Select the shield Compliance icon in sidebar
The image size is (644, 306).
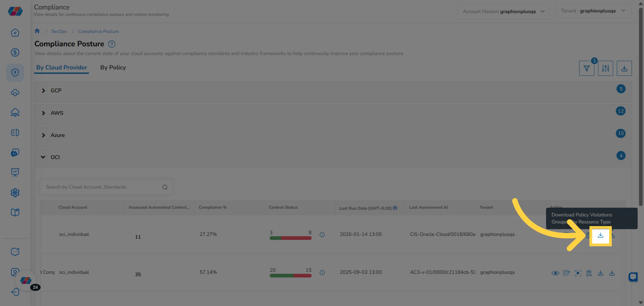(15, 72)
